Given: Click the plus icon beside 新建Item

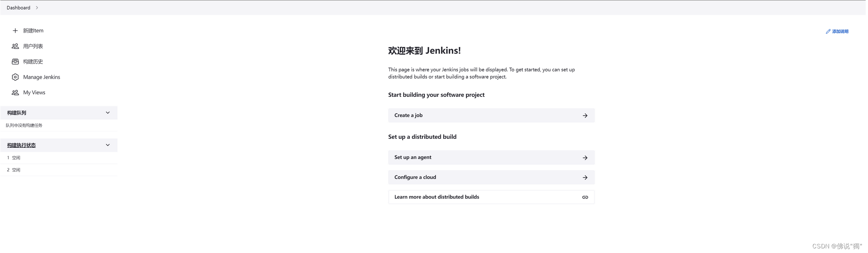Looking at the screenshot, I should 15,30.
